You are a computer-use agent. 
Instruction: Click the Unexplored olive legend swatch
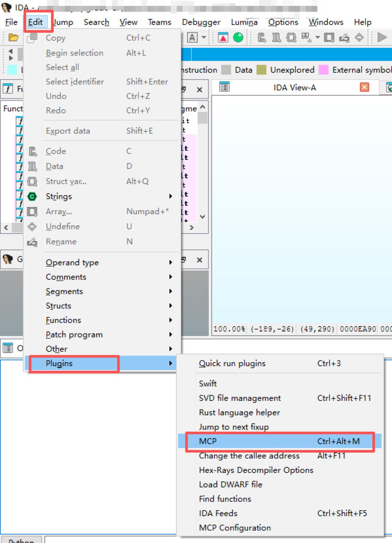(x=261, y=70)
